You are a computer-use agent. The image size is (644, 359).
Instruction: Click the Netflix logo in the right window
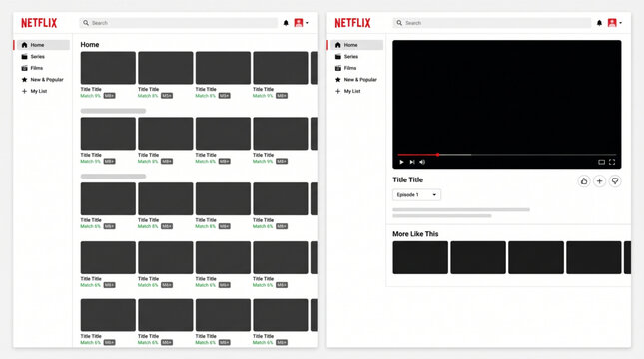tap(352, 23)
